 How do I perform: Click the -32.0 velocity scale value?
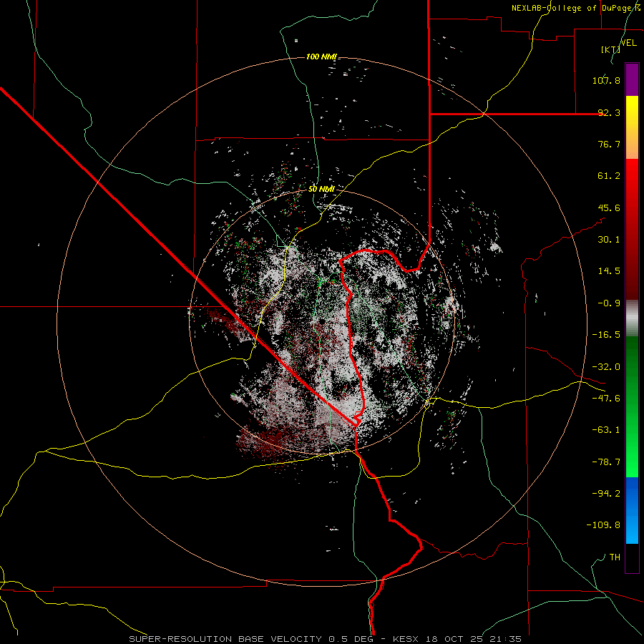pyautogui.click(x=606, y=367)
